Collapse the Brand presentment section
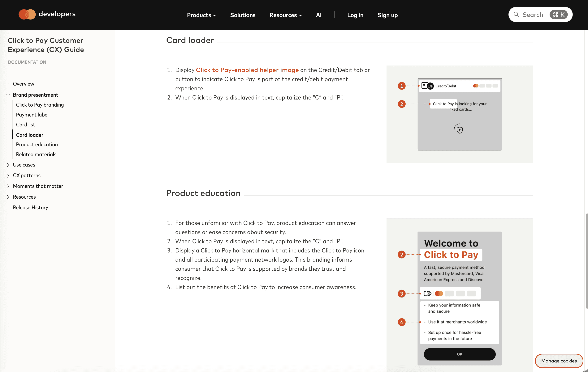The width and height of the screenshot is (588, 372). pyautogui.click(x=8, y=95)
